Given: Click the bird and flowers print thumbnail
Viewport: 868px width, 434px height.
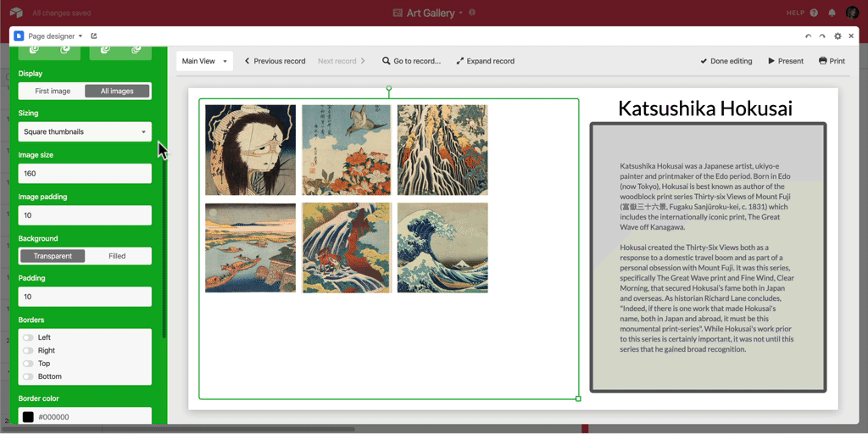Looking at the screenshot, I should (347, 150).
